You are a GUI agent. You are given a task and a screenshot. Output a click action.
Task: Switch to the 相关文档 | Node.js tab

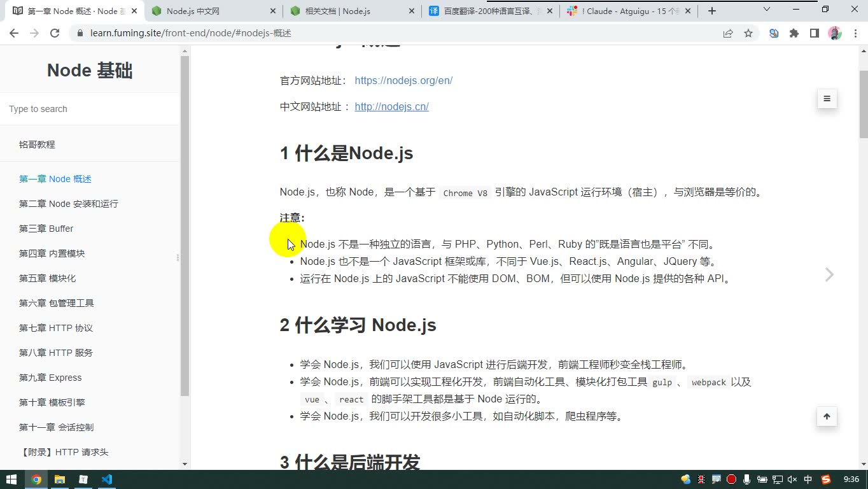[x=352, y=11]
